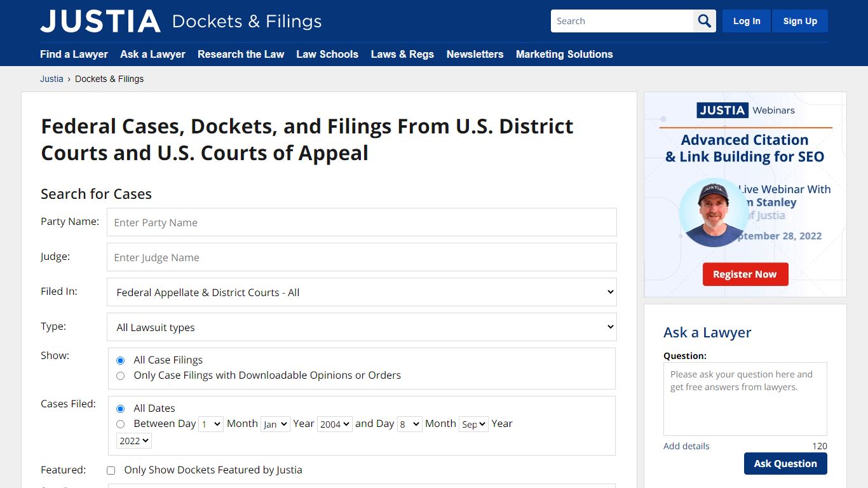Go to Research the Law
Screen dimensions: 868x488
click(241, 54)
